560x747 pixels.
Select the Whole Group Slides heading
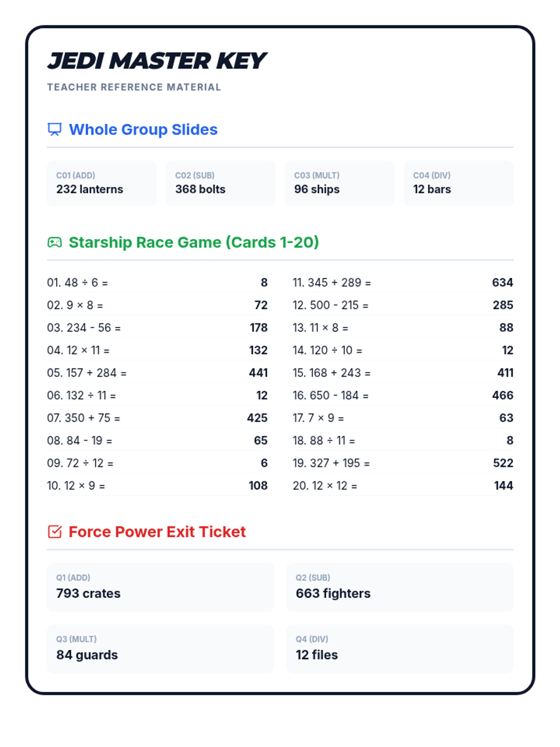click(143, 129)
